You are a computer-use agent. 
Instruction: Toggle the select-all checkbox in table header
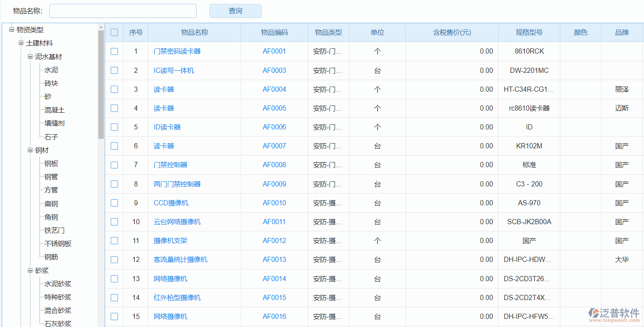(114, 32)
